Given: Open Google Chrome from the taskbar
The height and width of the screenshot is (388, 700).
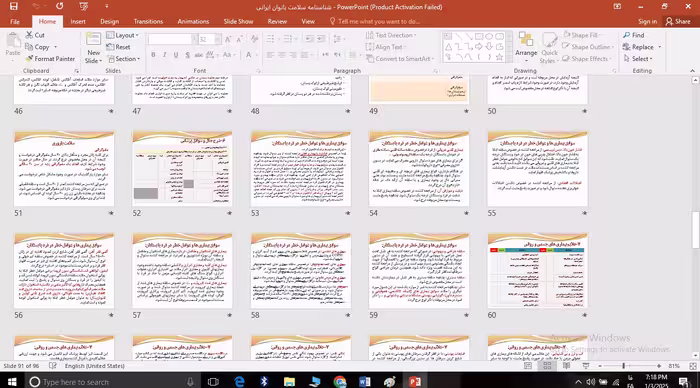Looking at the screenshot, I should [340, 381].
